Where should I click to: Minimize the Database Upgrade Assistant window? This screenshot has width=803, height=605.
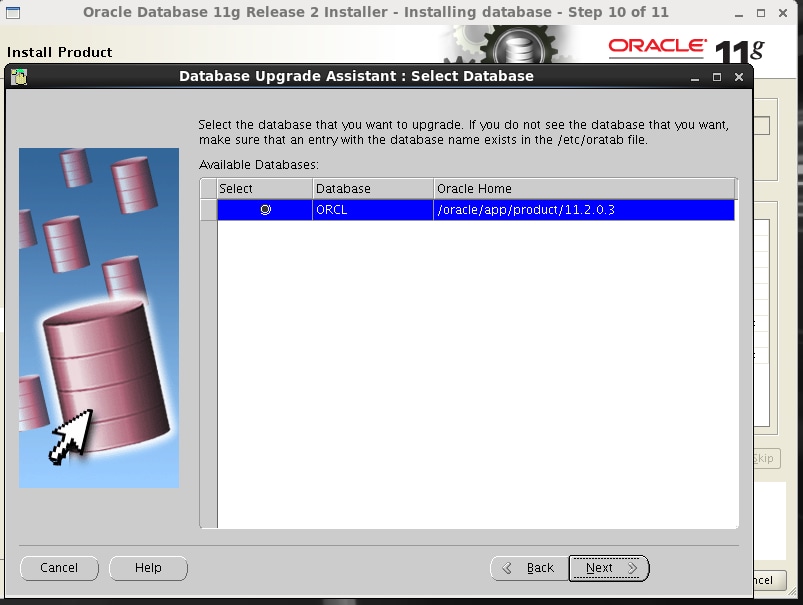(x=694, y=77)
